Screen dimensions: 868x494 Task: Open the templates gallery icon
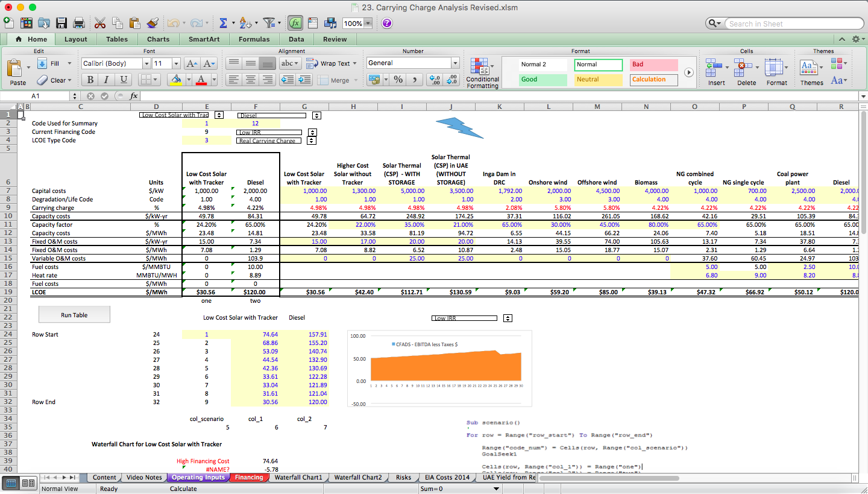[x=27, y=23]
